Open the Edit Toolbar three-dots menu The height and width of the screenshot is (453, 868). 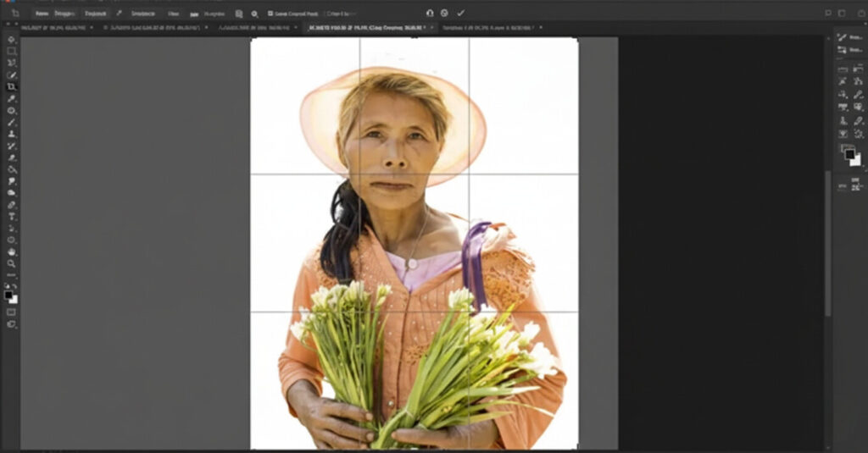click(x=11, y=275)
